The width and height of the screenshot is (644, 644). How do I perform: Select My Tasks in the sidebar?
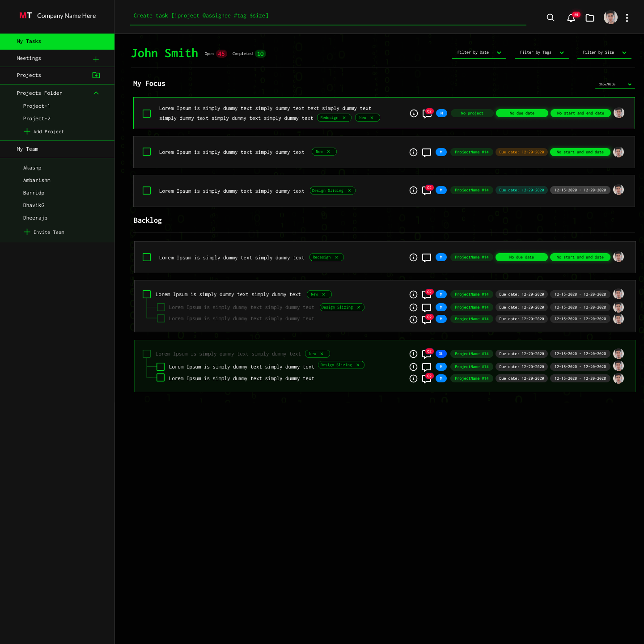[57, 41]
